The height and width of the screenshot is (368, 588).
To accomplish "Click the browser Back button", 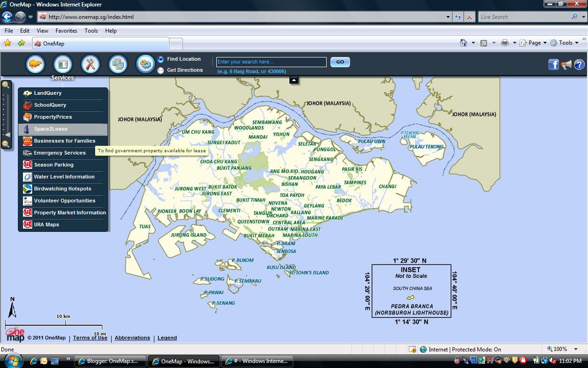I will click(x=7, y=17).
